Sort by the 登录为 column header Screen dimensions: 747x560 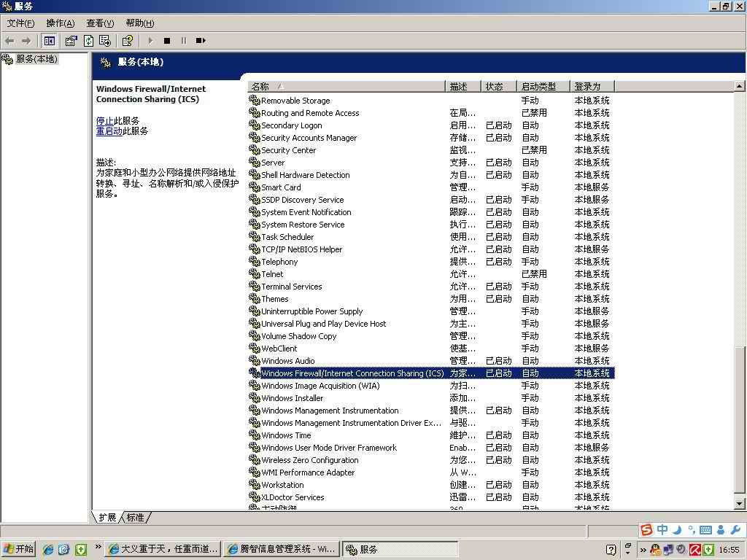(x=592, y=86)
